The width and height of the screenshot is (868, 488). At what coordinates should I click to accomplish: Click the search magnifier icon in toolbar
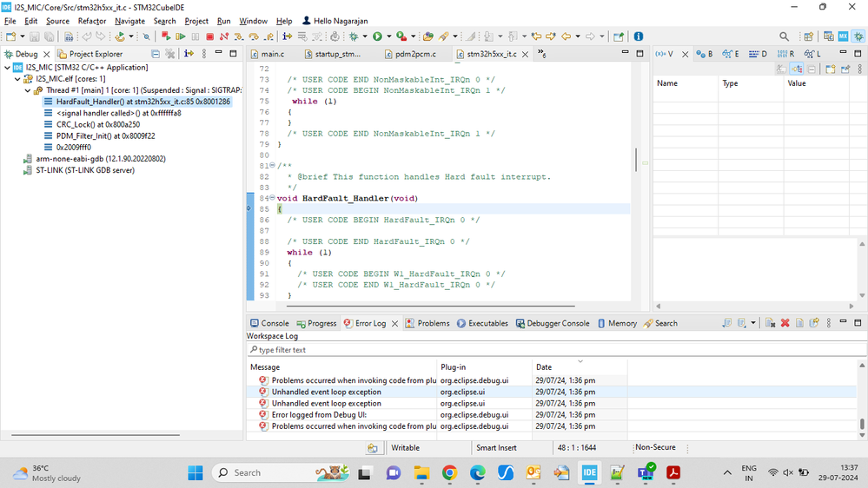pos(784,36)
